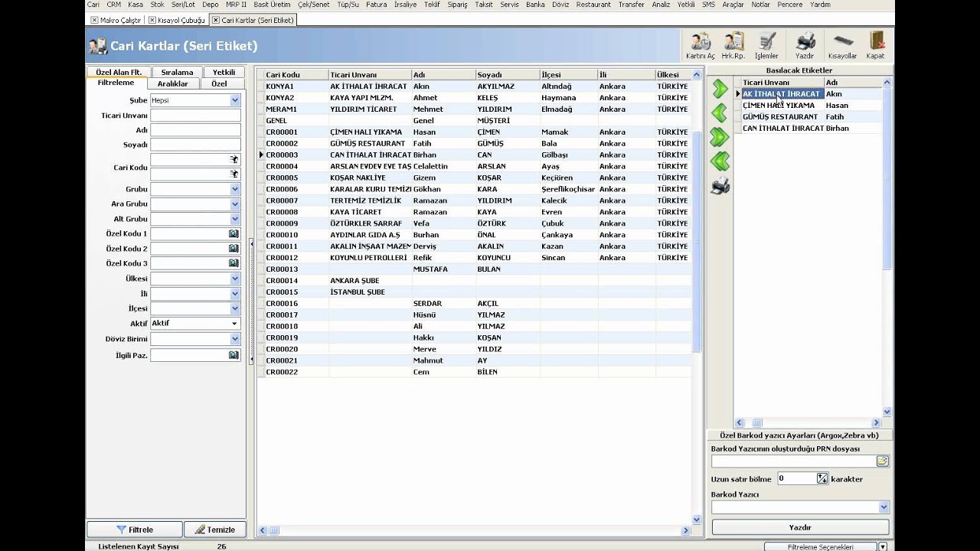Open the İlgili Paz. lookup icon
The height and width of the screenshot is (551, 980).
tap(234, 355)
